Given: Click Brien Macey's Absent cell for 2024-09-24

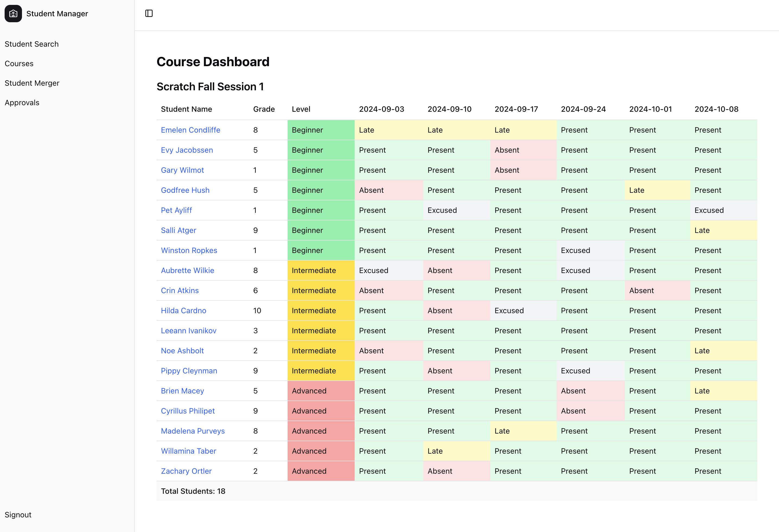Looking at the screenshot, I should [x=590, y=391].
